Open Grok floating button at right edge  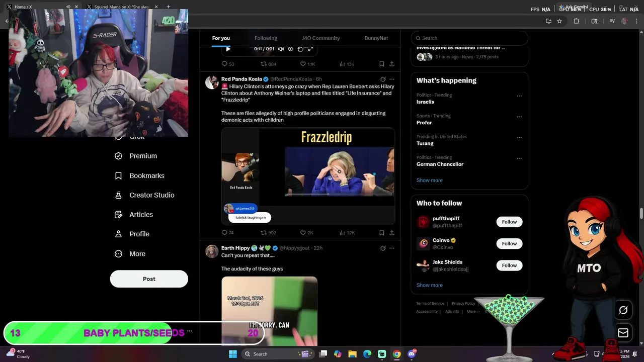click(623, 310)
